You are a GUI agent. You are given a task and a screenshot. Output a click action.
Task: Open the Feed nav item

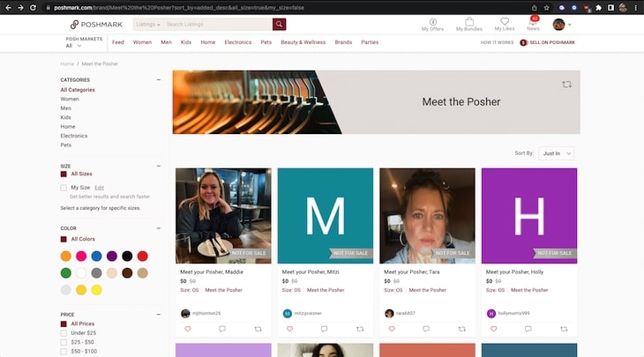[118, 42]
